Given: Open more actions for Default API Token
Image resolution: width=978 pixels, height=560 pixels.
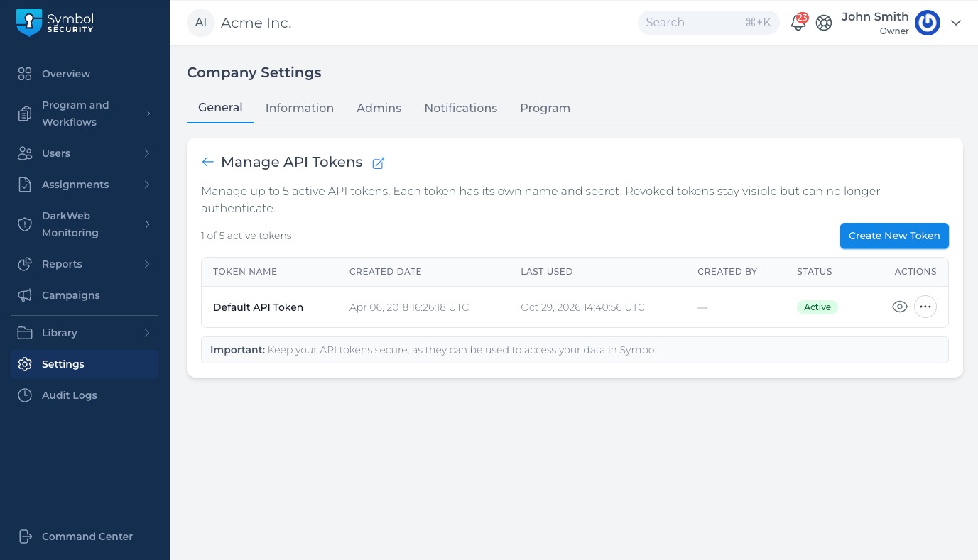Looking at the screenshot, I should pyautogui.click(x=925, y=307).
